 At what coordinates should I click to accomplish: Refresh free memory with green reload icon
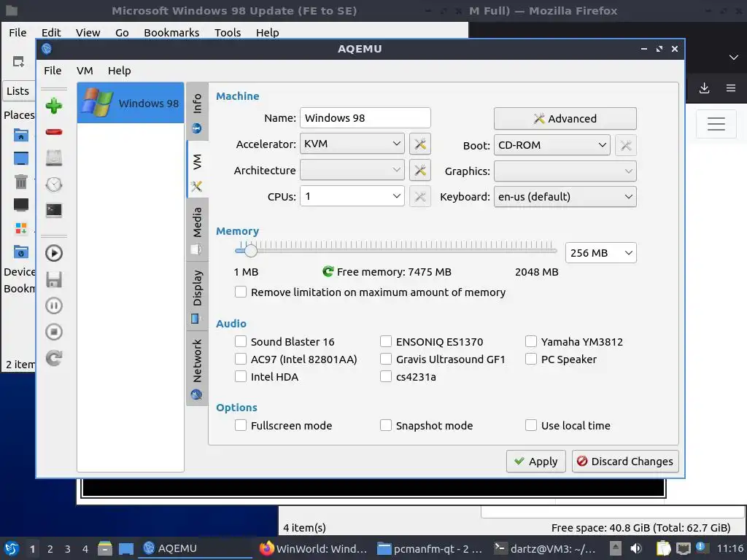pyautogui.click(x=328, y=271)
